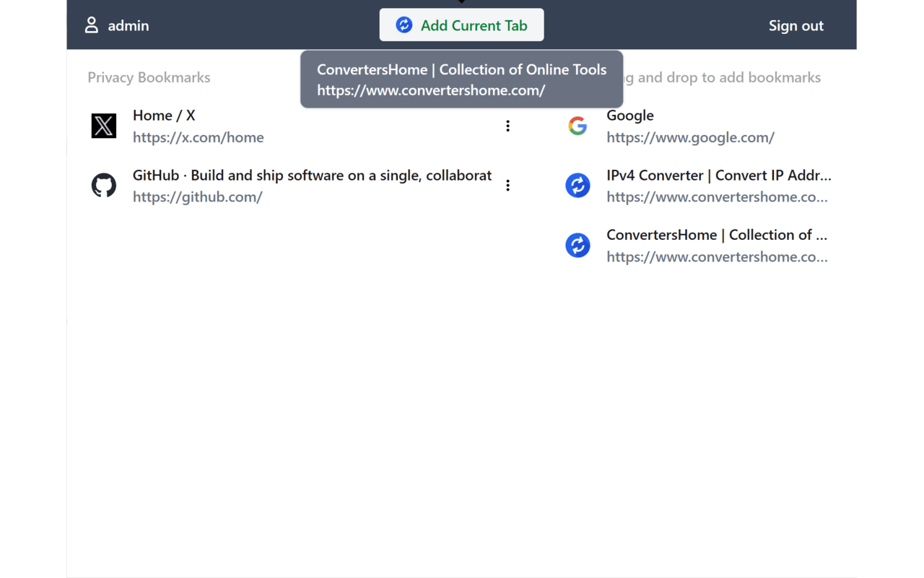Select the GitHub bookmark title
This screenshot has width=924, height=578.
click(312, 175)
